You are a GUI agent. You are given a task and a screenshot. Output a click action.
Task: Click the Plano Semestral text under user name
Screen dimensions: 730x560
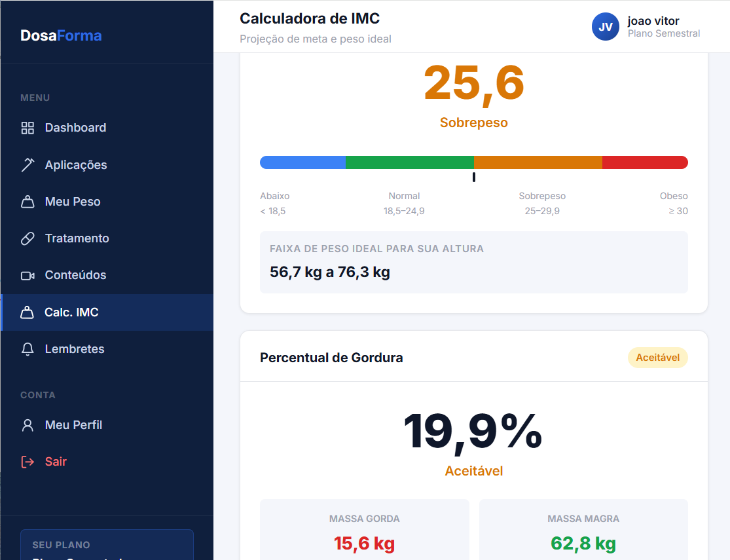tap(664, 33)
